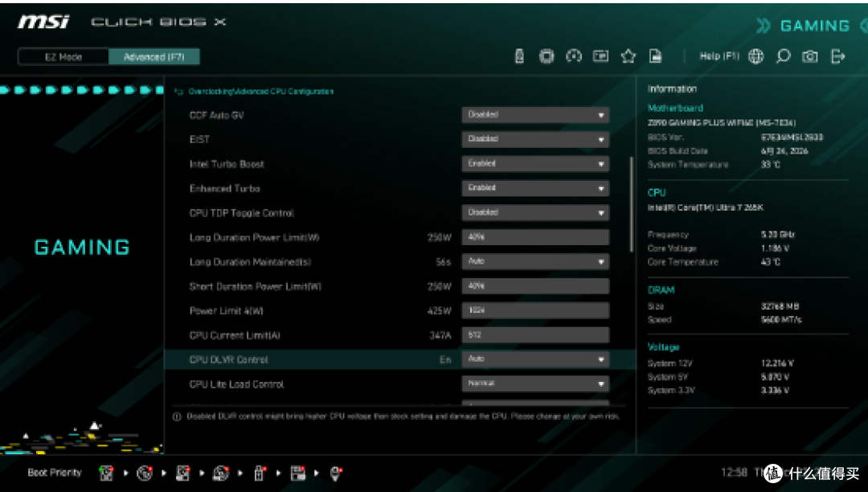The height and width of the screenshot is (492, 868).
Task: Select the CD/DVD disc boot device
Action: [145, 473]
